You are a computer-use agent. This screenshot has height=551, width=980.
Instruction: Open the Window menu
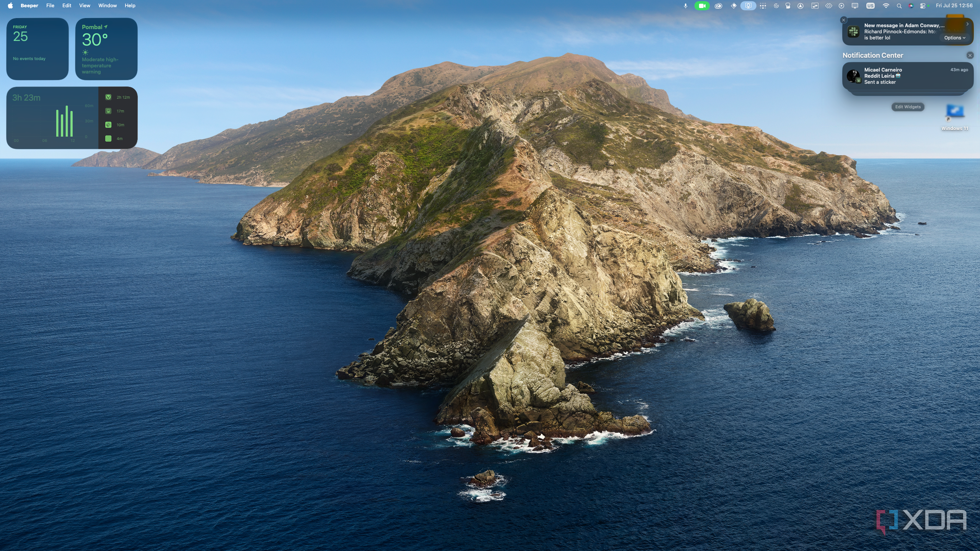tap(108, 6)
